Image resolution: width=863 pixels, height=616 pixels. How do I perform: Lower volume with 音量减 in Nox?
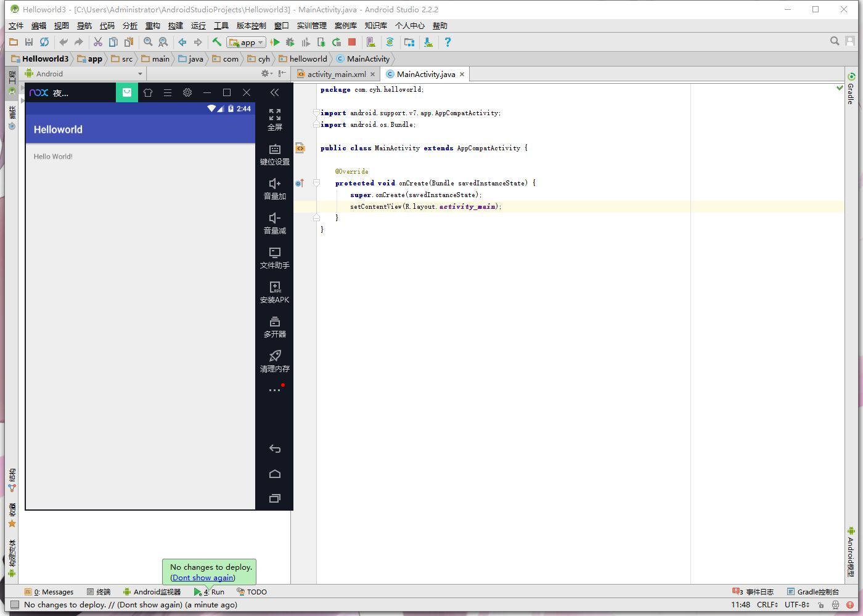tap(275, 223)
